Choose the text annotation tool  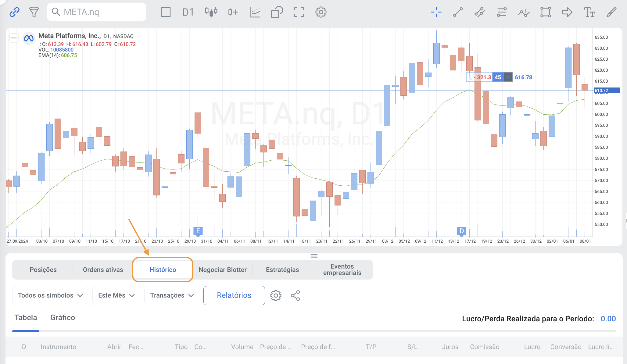tap(589, 12)
